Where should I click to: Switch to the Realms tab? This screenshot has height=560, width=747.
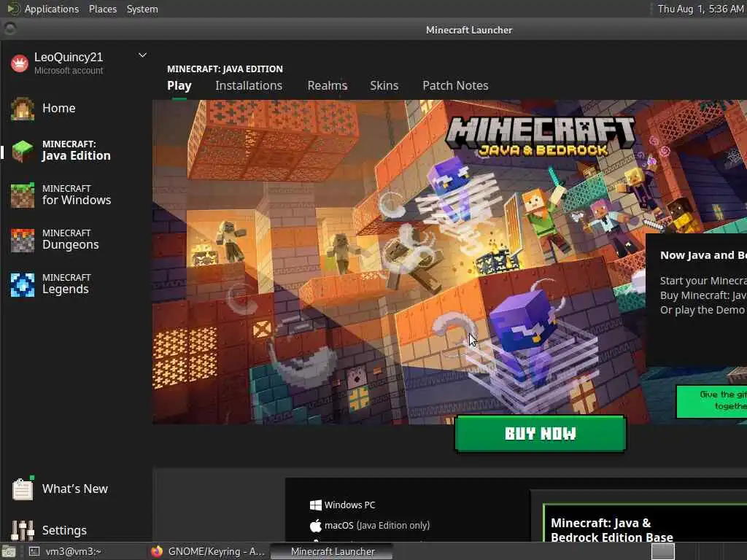pyautogui.click(x=328, y=86)
